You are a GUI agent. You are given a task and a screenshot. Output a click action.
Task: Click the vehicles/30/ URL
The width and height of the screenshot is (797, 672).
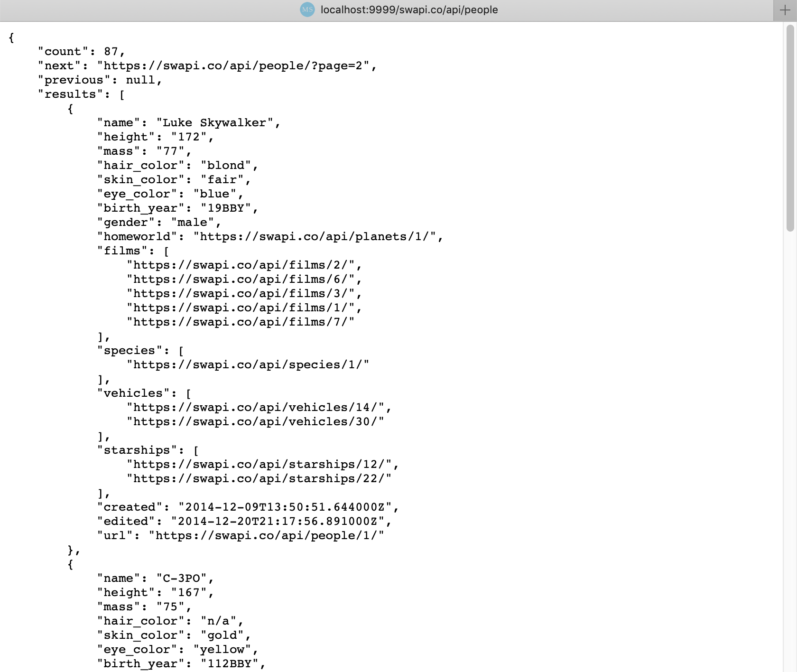click(x=255, y=421)
